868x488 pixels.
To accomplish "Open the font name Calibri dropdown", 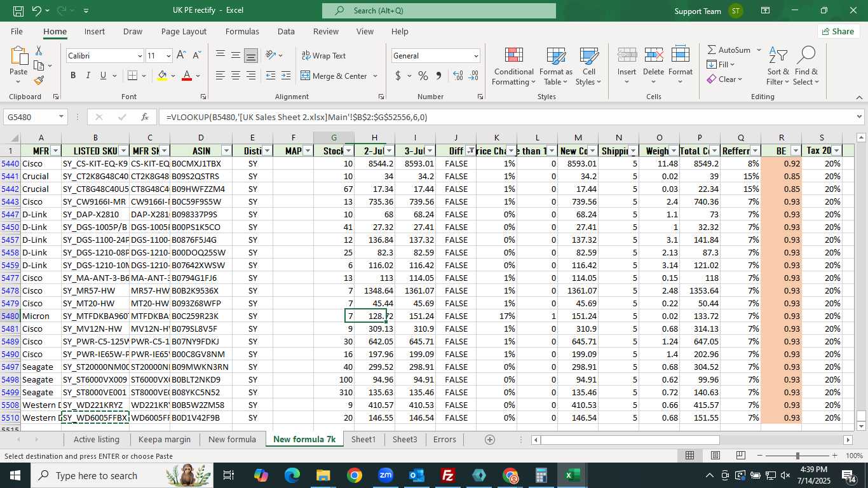I will pos(140,56).
